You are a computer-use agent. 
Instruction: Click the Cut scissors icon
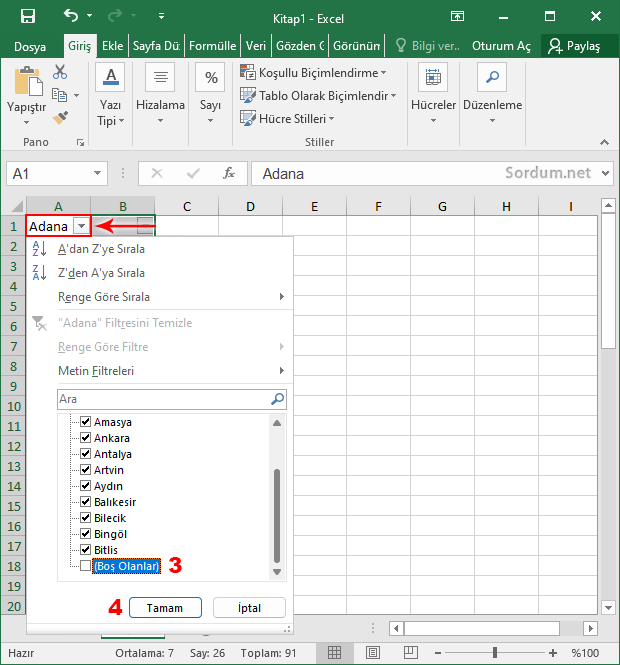[x=60, y=72]
